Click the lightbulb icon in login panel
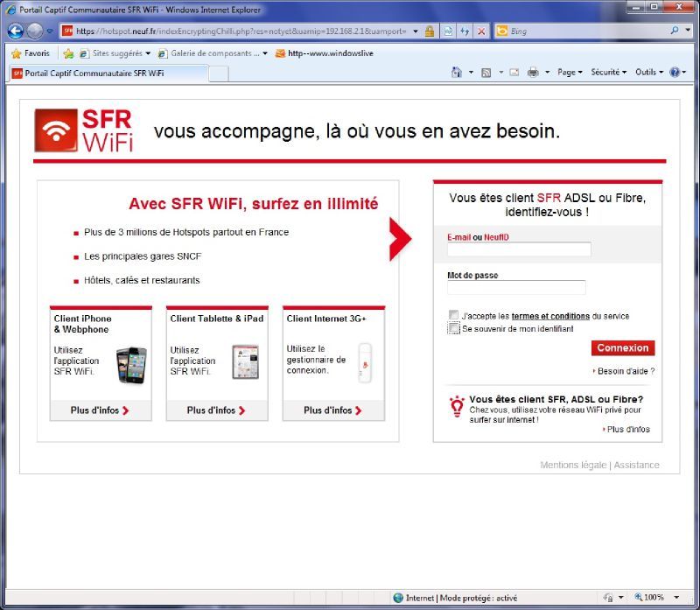 pos(457,406)
